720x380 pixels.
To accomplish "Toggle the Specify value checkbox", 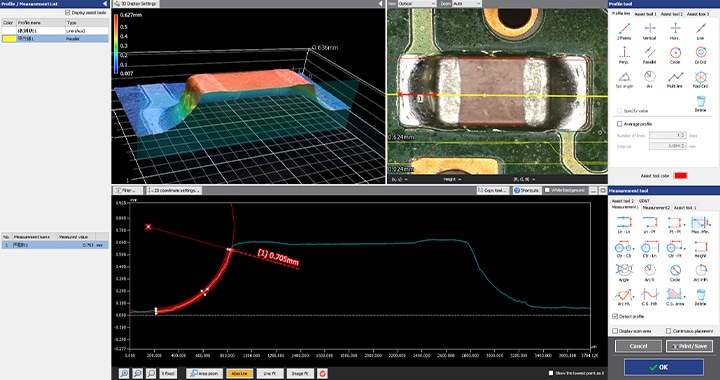I will pyautogui.click(x=619, y=111).
